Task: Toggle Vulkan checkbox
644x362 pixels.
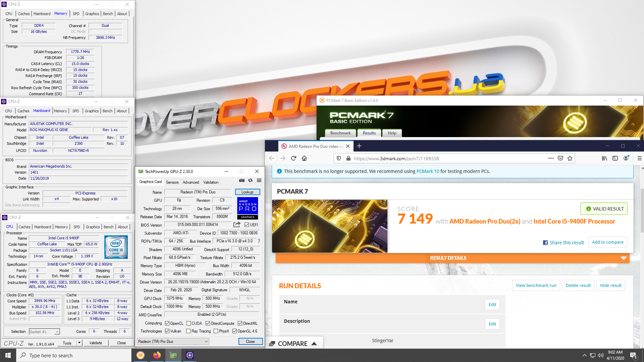Action: 167,331
